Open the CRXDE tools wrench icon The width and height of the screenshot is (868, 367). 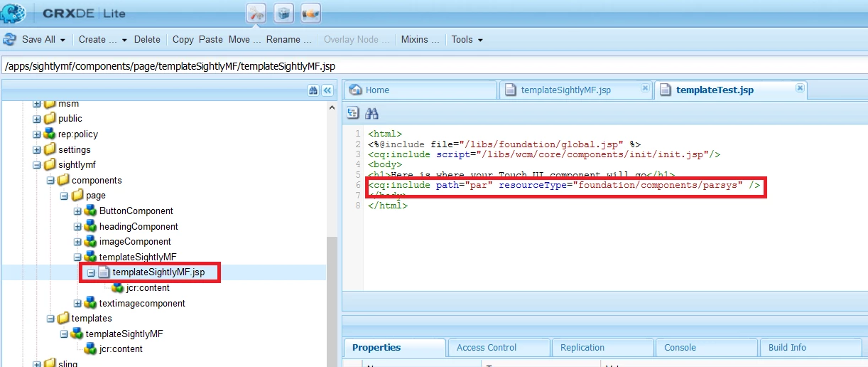pos(256,13)
